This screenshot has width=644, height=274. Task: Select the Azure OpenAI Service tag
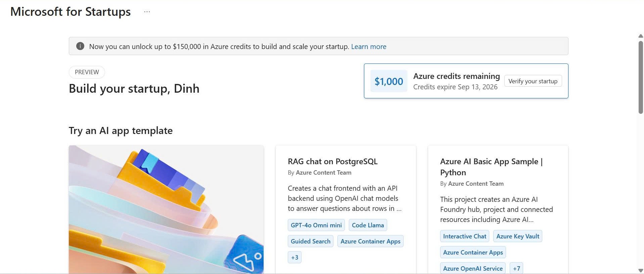(x=473, y=268)
